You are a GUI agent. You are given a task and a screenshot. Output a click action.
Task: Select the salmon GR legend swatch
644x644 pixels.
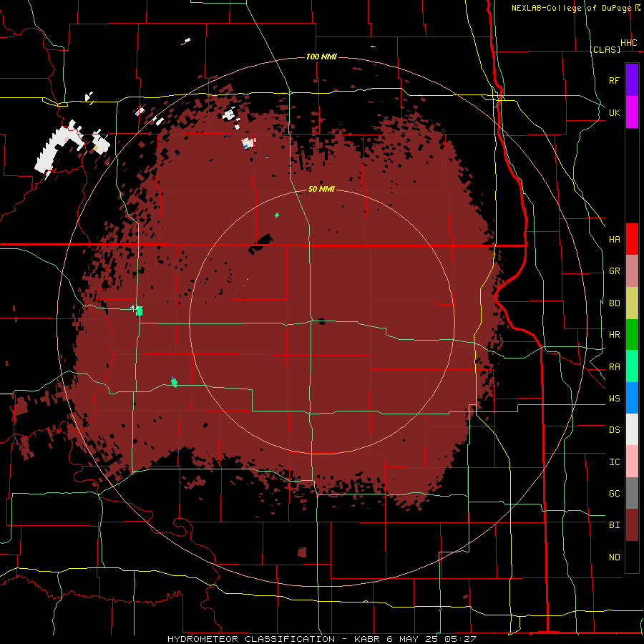click(x=632, y=271)
